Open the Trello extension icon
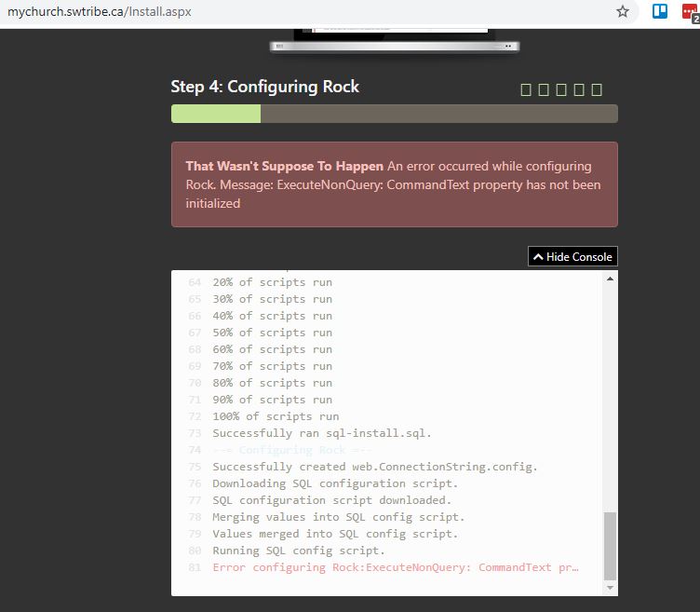 pos(660,11)
